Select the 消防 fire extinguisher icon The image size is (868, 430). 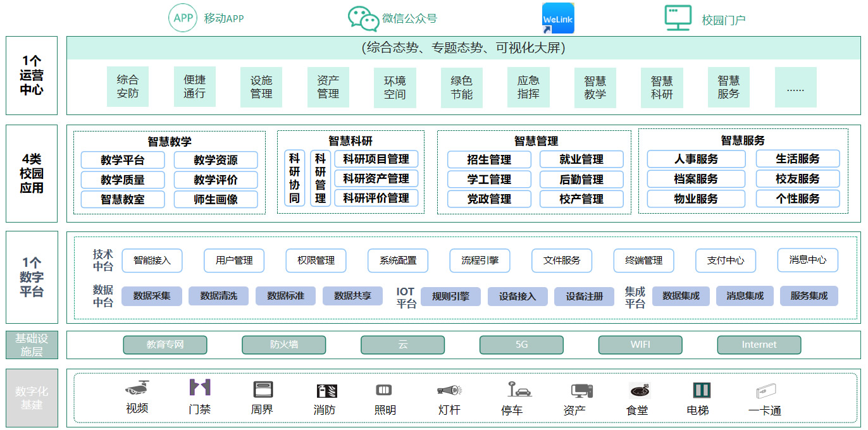point(326,390)
